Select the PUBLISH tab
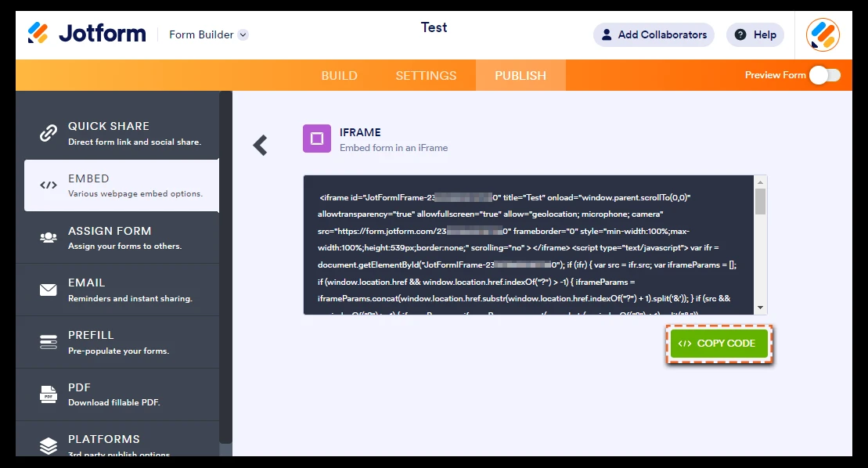Image resolution: width=868 pixels, height=468 pixels. click(x=520, y=75)
